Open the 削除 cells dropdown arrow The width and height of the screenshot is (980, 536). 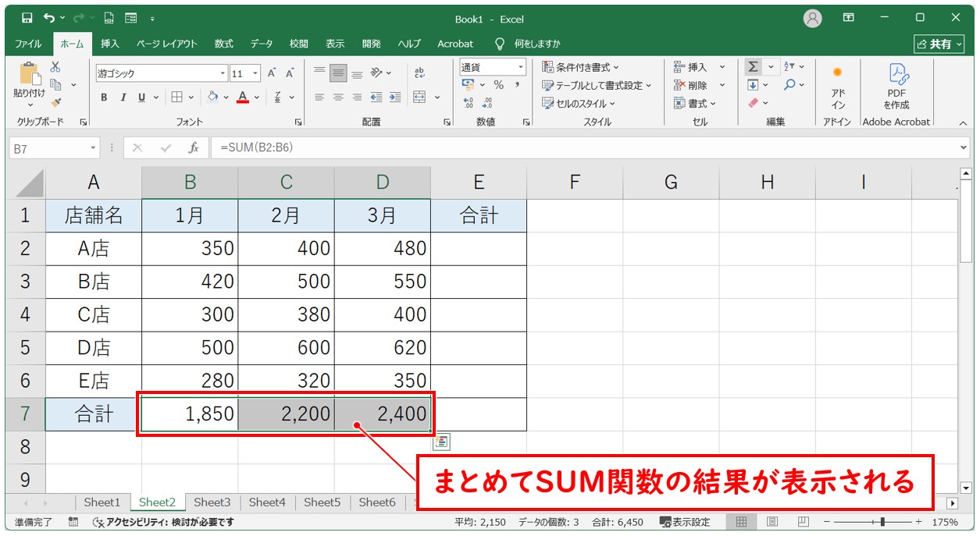722,85
